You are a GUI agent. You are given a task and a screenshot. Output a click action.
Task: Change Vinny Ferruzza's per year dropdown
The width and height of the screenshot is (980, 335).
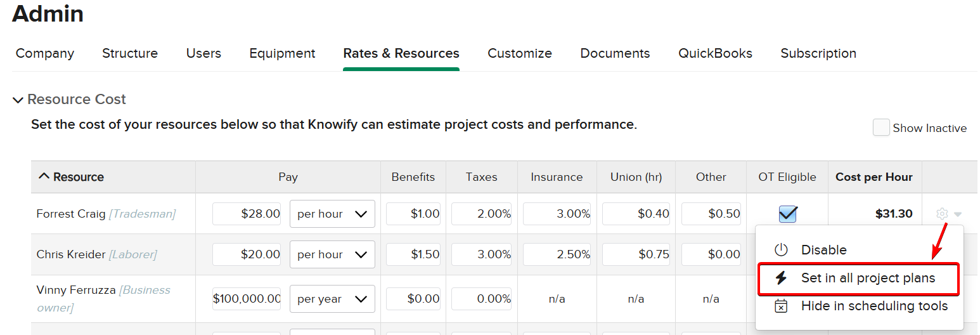click(x=332, y=299)
